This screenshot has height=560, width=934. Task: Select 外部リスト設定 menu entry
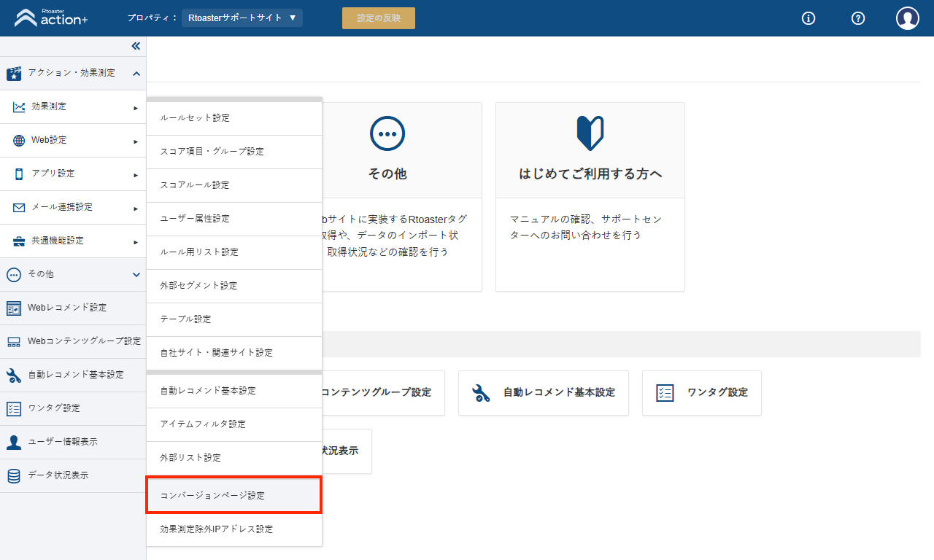point(234,458)
